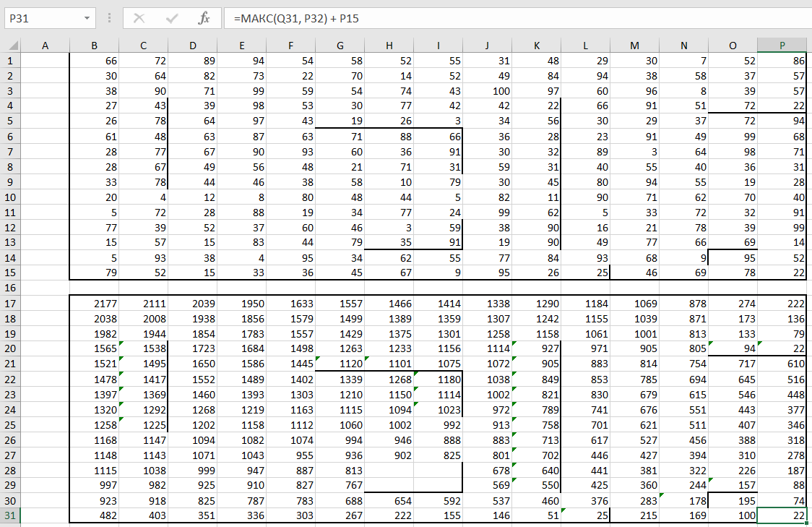Select row header 31
Viewport: 812px width, 527px height.
10,515
